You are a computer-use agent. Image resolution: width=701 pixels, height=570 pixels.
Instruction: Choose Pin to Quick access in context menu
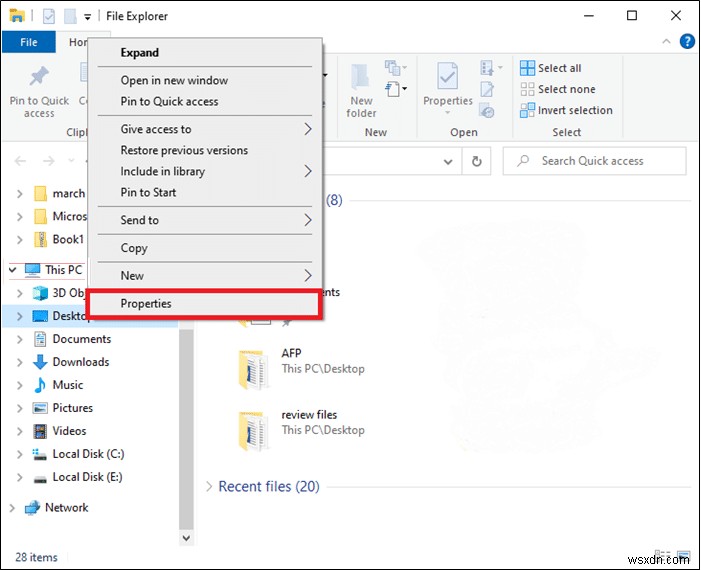(x=205, y=101)
